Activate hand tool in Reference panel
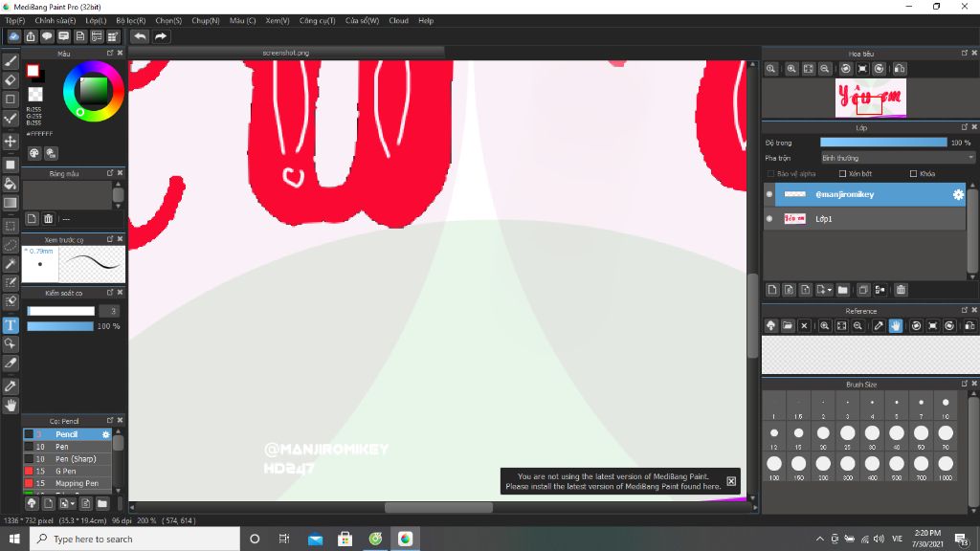The image size is (980, 551). tap(896, 325)
